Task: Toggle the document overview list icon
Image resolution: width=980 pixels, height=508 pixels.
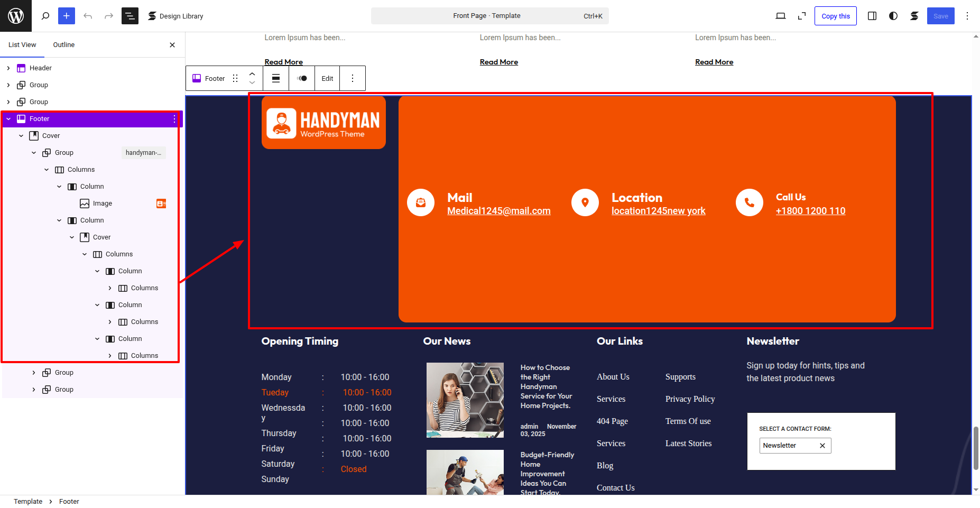Action: 130,16
